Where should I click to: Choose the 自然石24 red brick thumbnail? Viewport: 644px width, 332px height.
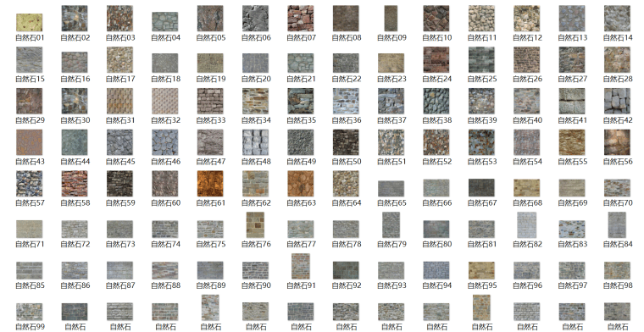[x=436, y=60]
